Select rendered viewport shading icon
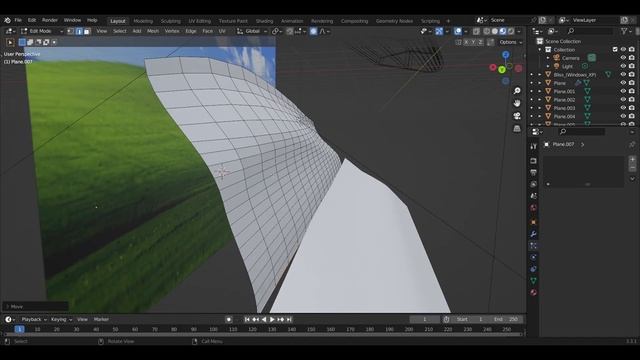Image resolution: width=640 pixels, height=360 pixels. [511, 31]
